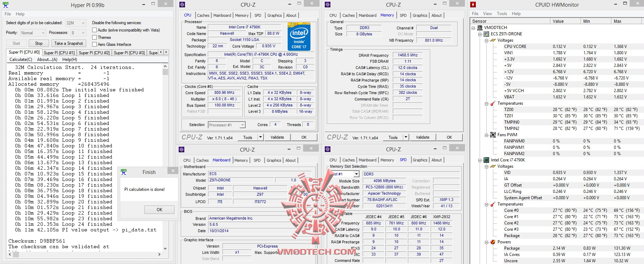Select the CPU VCORE sensor row
Image resolution: width=644 pixels, height=264 pixels.
click(x=558, y=47)
